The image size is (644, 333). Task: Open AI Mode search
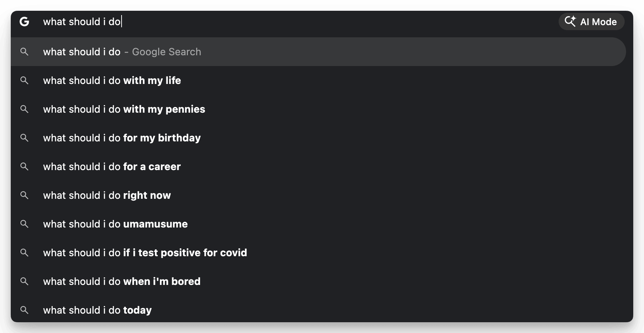click(591, 22)
